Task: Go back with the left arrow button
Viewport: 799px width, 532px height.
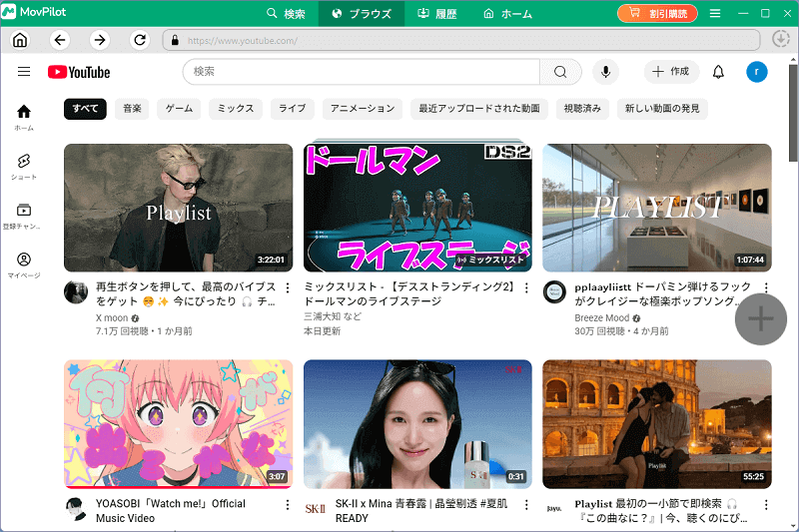Action: (x=60, y=40)
